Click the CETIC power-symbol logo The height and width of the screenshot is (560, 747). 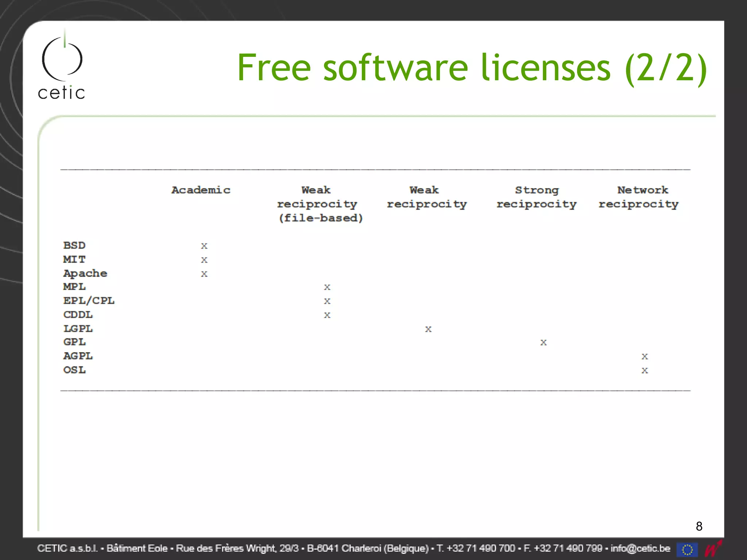[x=62, y=58]
